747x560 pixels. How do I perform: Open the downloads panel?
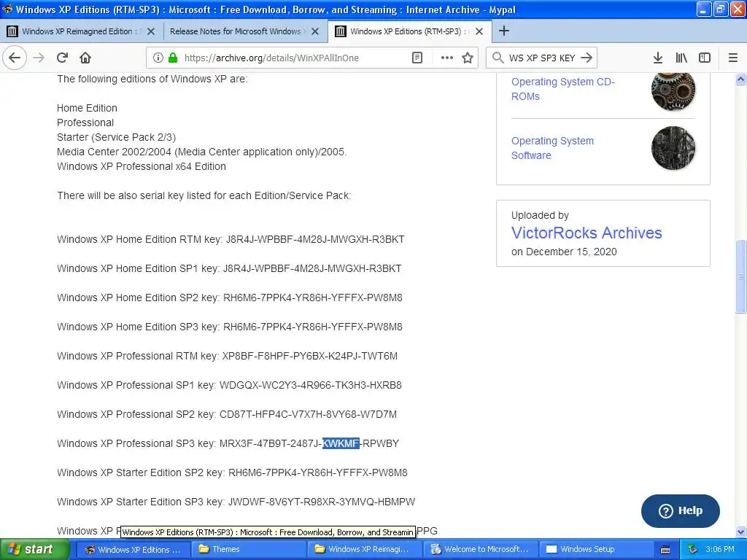tap(658, 58)
